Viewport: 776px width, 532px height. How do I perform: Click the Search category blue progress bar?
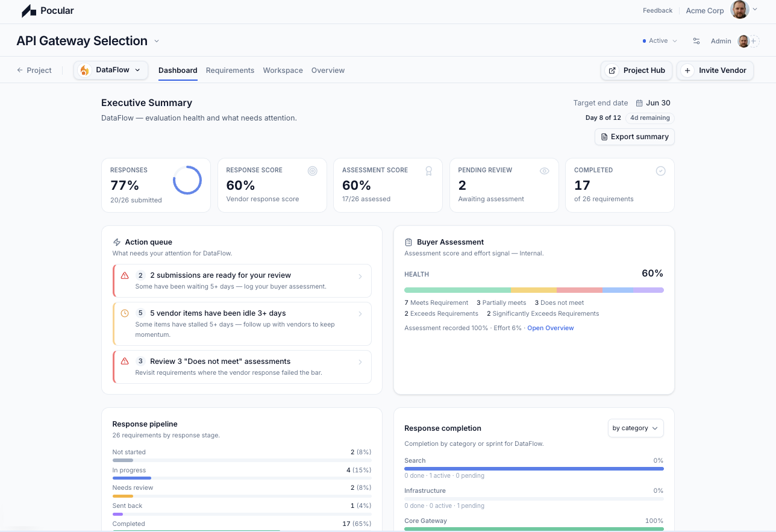pyautogui.click(x=534, y=468)
